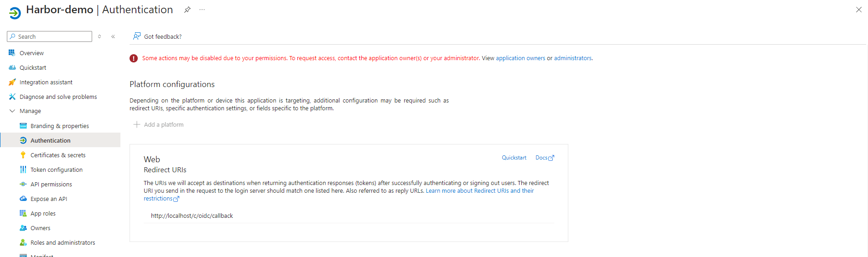The width and height of the screenshot is (868, 257).
Task: Close the Authentication blade
Action: (858, 10)
